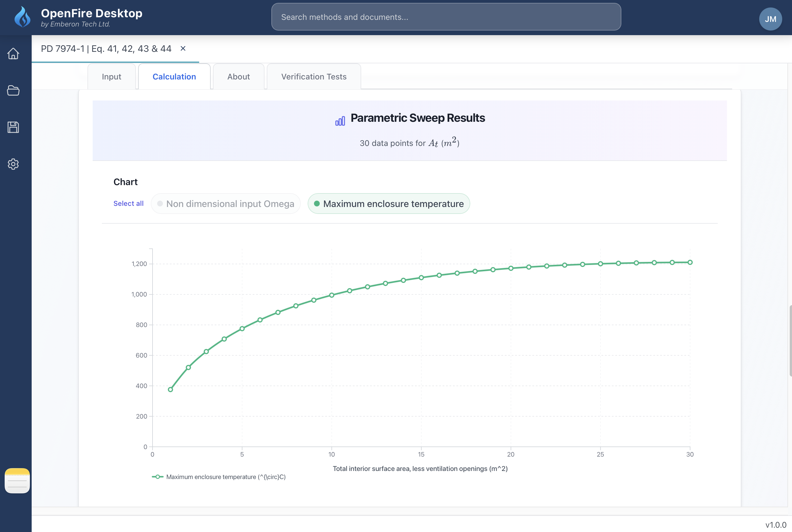The image size is (792, 532).
Task: Open the About tab
Action: pyautogui.click(x=239, y=77)
